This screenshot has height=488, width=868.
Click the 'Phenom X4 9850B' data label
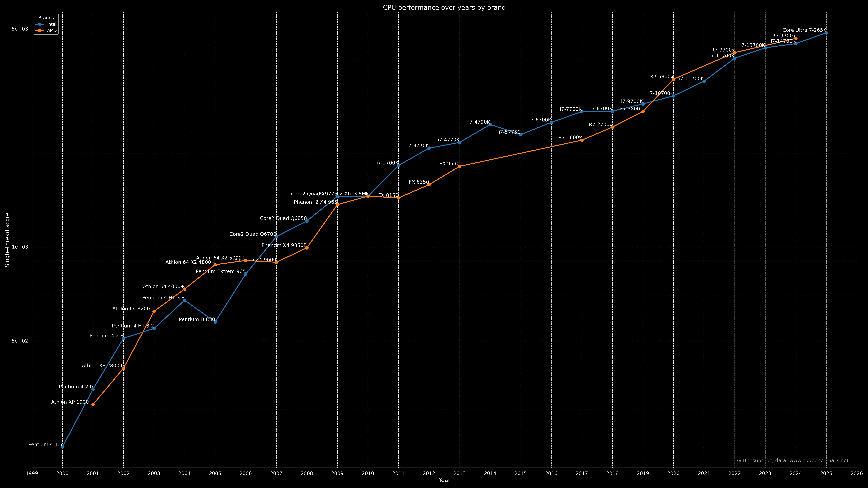click(x=284, y=245)
